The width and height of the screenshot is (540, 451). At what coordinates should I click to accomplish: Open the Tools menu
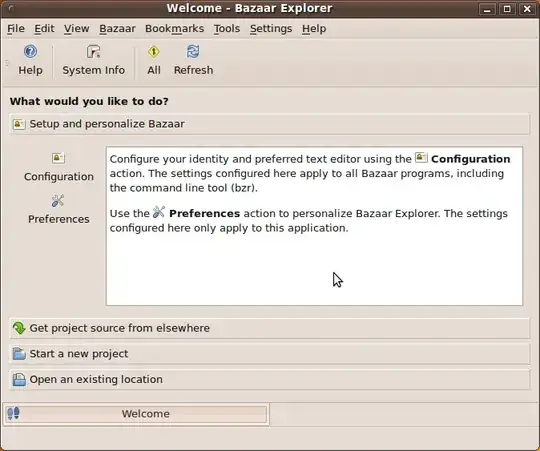coord(227,29)
